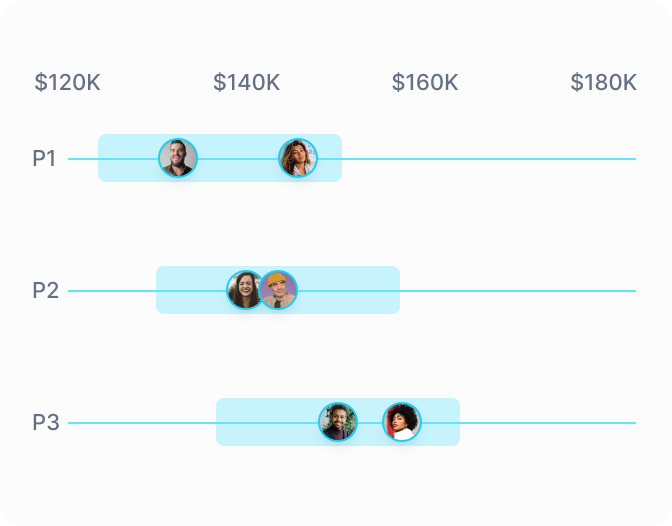This screenshot has width=672, height=526.
Task: Click the $140K axis label
Action: click(246, 82)
